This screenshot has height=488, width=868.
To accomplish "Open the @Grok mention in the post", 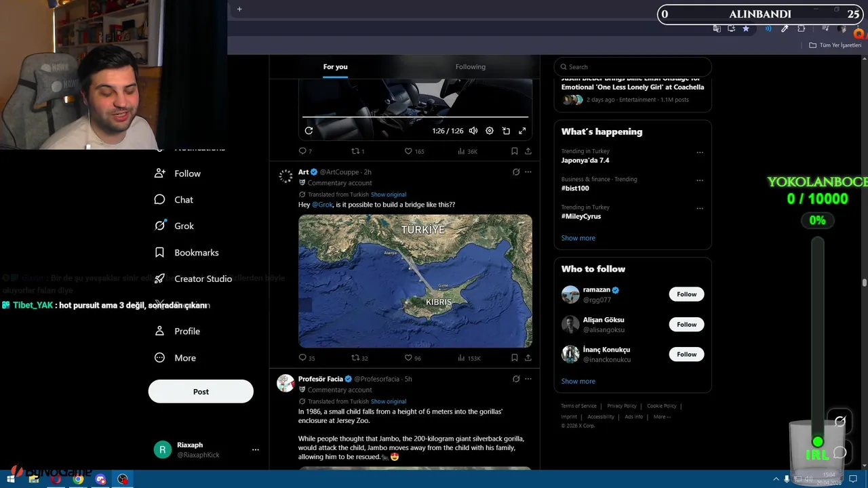I will [x=322, y=205].
